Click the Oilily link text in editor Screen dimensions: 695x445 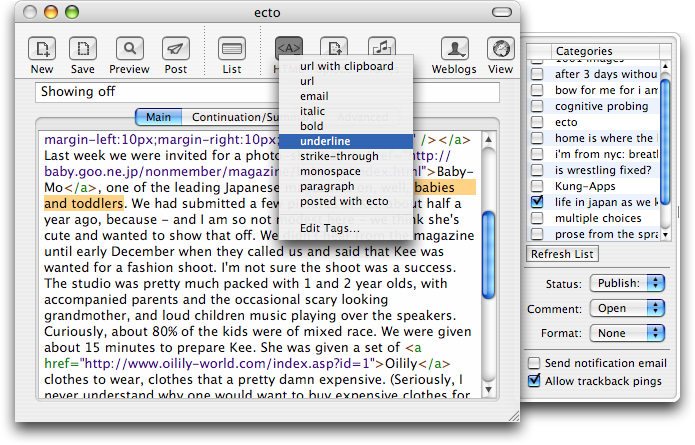coord(401,363)
